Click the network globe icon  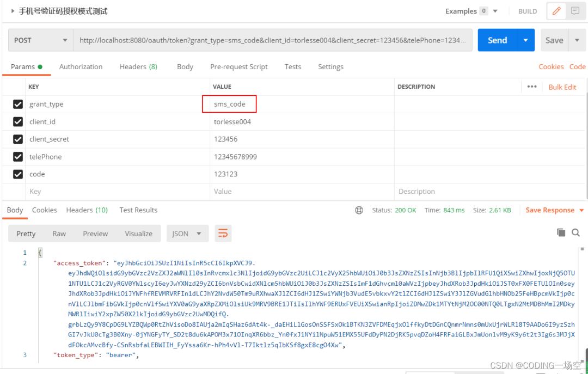coord(359,210)
